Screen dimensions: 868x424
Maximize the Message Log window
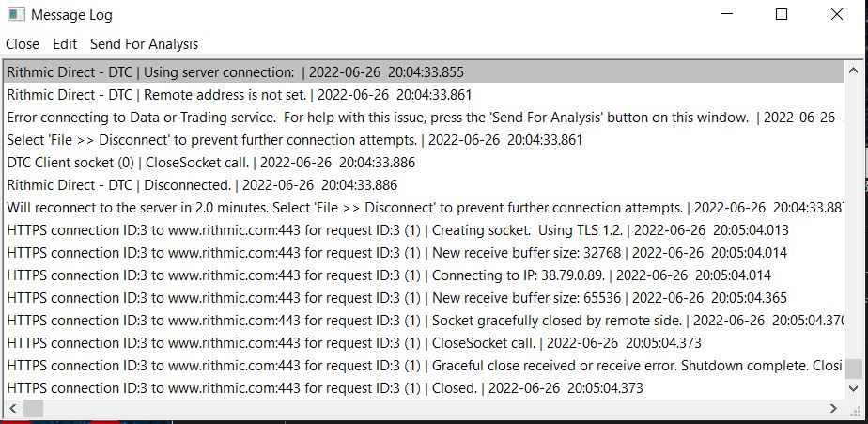pyautogui.click(x=782, y=15)
